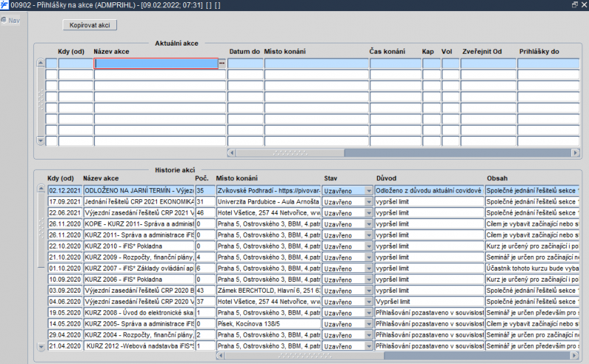Open Stav dropdown for 19.05.2020 row

tap(369, 313)
